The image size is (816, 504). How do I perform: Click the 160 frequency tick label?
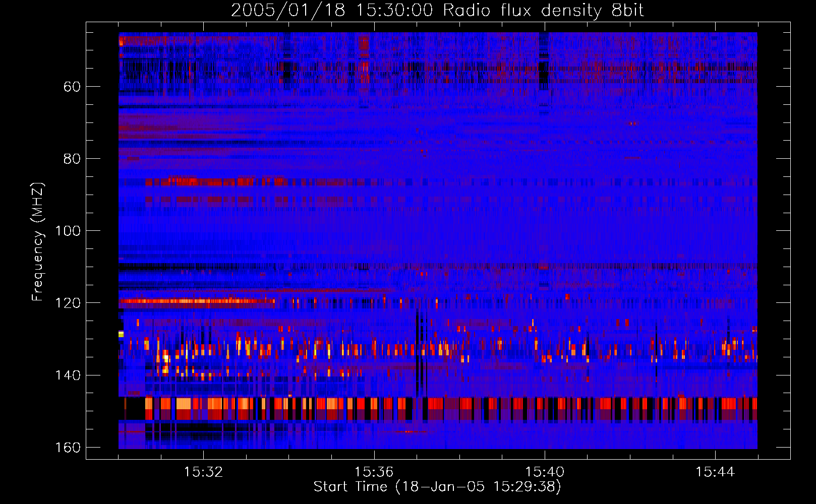point(68,448)
